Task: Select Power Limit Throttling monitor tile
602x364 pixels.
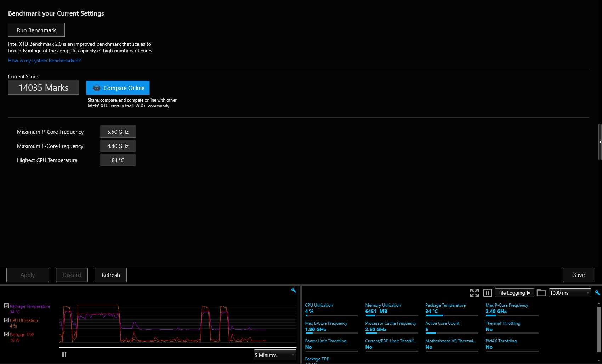Action: 331,345
